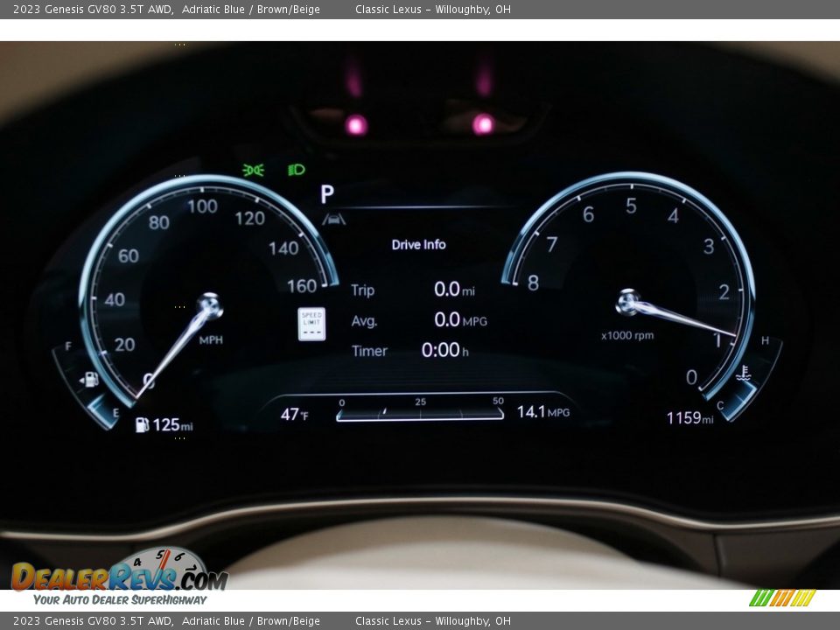Click the green headlight indicator icon
The image size is (840, 630).
pos(297,170)
